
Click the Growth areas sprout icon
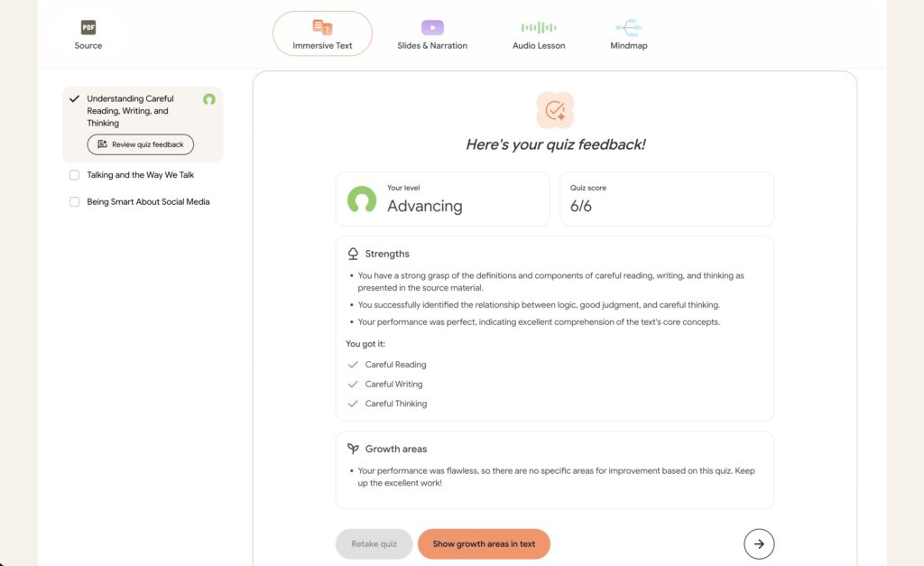point(353,449)
